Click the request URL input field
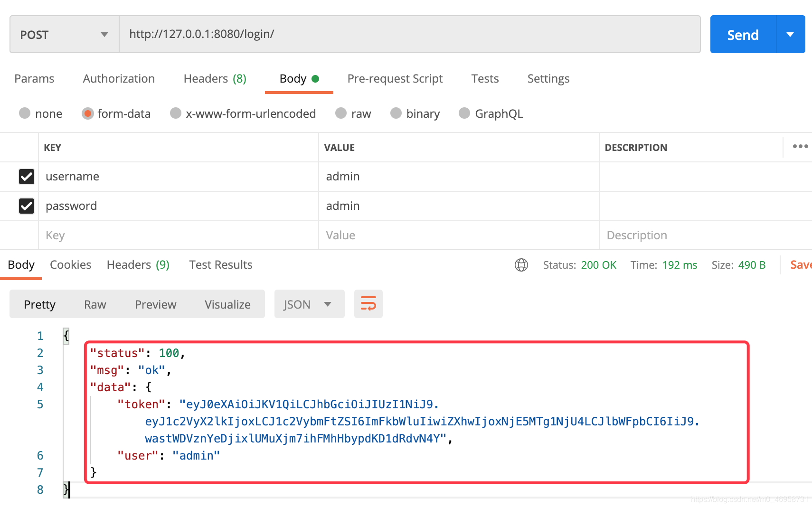This screenshot has width=812, height=508. coord(410,34)
